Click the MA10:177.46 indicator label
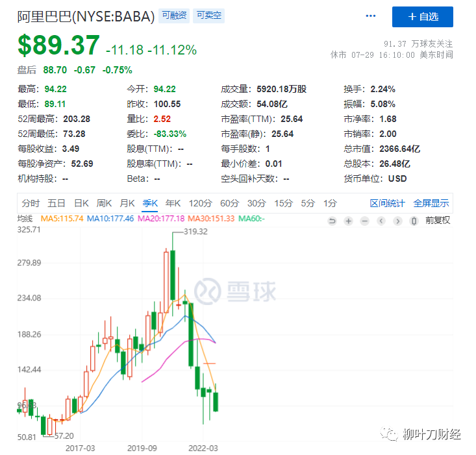Image resolution: width=476 pixels, height=455 pixels. coord(110,218)
